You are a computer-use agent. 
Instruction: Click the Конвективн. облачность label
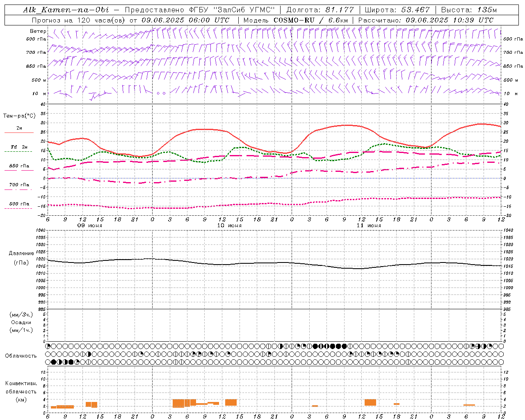pos(21,388)
